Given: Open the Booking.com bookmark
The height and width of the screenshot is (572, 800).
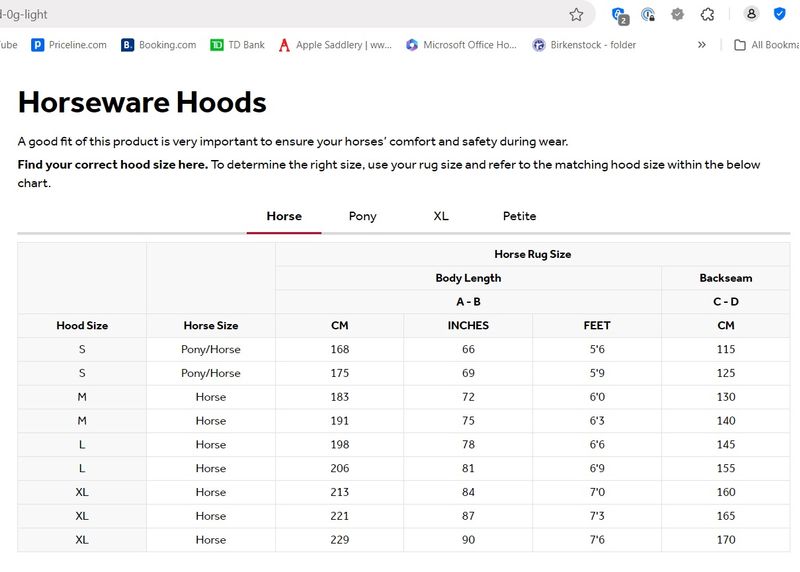Looking at the screenshot, I should (159, 45).
